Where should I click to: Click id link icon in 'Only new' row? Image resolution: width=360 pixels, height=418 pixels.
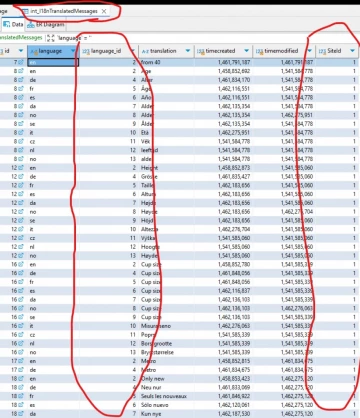pyautogui.click(x=21, y=379)
